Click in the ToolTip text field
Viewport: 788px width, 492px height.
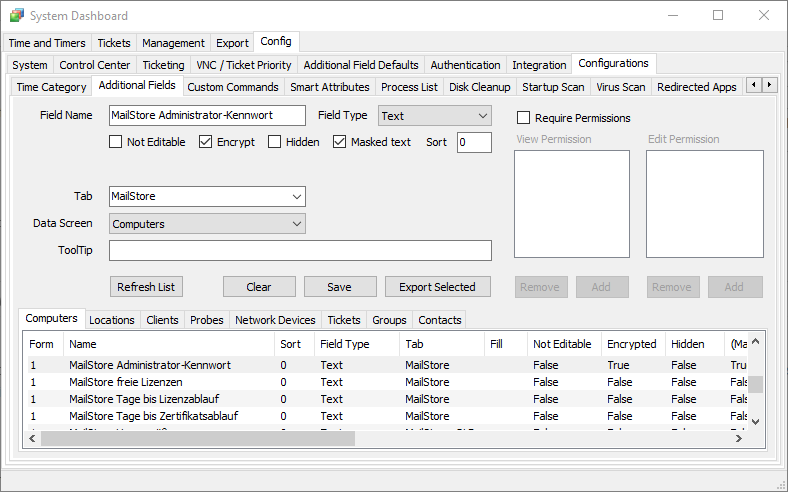(x=300, y=250)
